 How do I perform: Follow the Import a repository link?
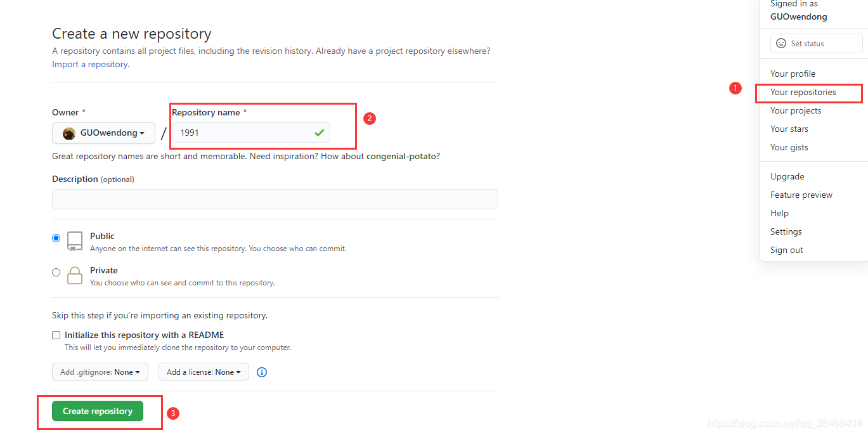click(91, 64)
